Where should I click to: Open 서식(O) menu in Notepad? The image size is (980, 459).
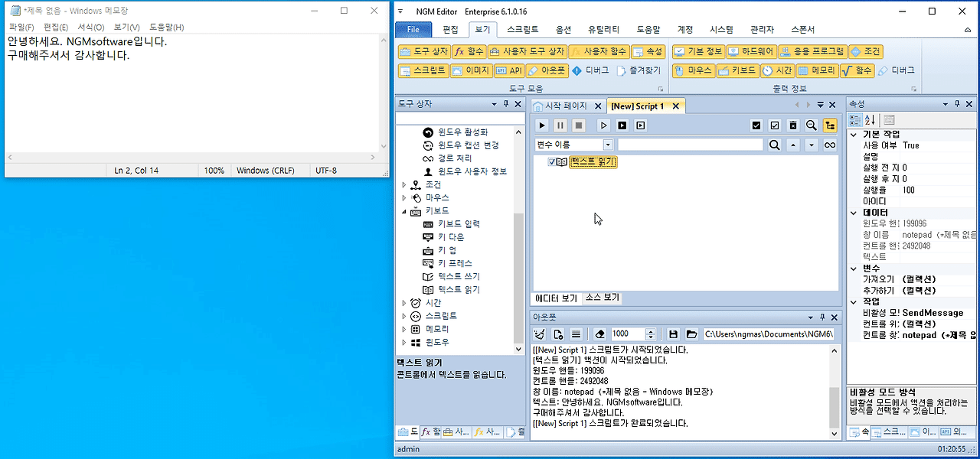coord(90,28)
